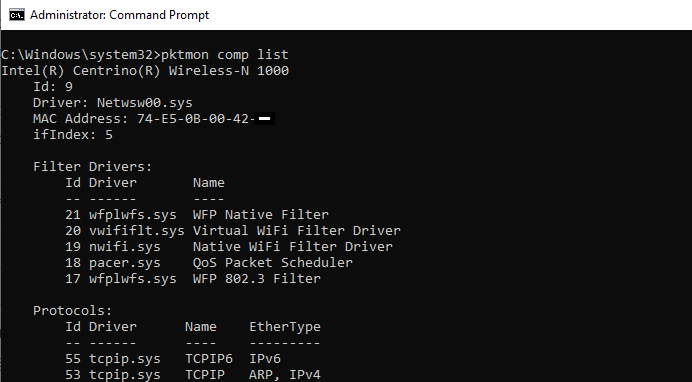The height and width of the screenshot is (382, 692).
Task: Click the Intel(R) Centrino(R) Wireless-N 1000 line
Action: coord(145,71)
